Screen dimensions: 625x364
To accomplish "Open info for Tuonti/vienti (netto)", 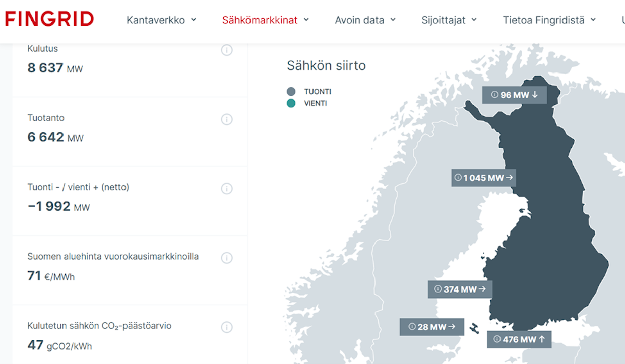I will [x=227, y=189].
